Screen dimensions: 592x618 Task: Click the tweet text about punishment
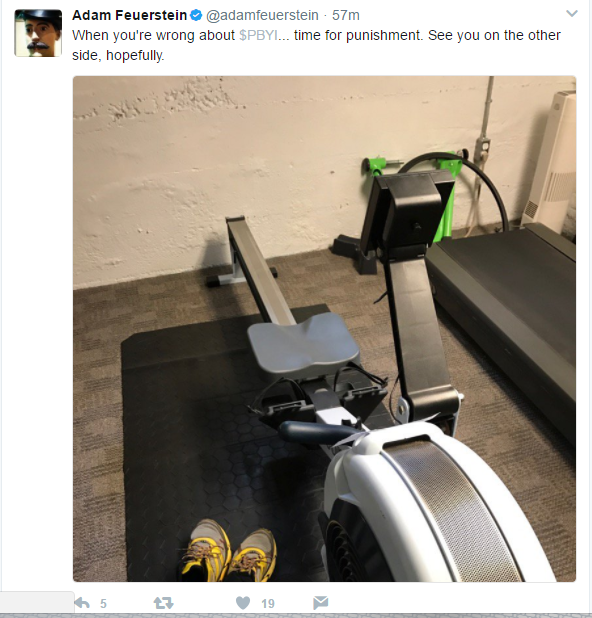coord(316,45)
